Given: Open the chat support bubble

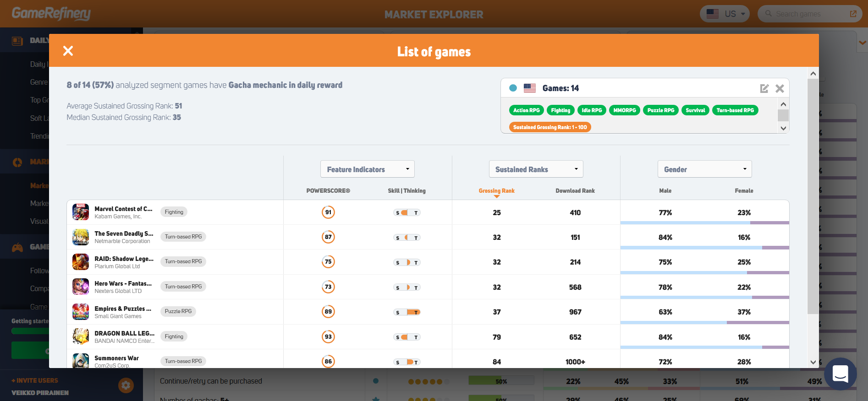Looking at the screenshot, I should coord(841,374).
